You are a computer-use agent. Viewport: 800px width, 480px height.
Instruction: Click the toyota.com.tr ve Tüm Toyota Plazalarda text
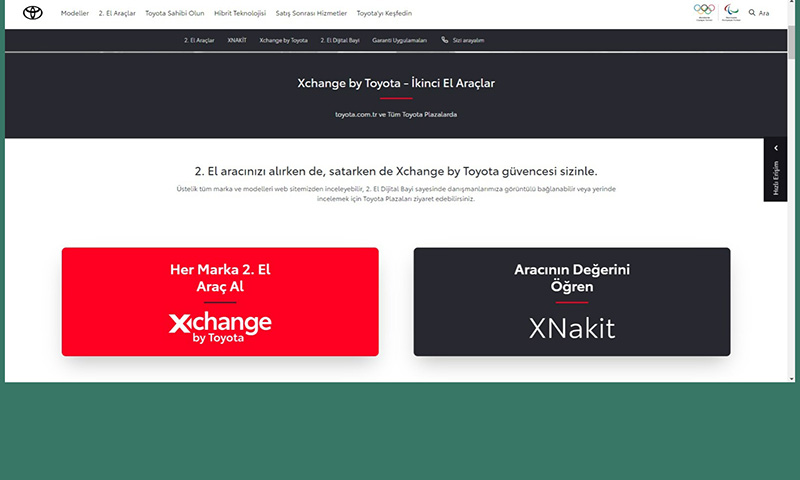click(x=396, y=114)
